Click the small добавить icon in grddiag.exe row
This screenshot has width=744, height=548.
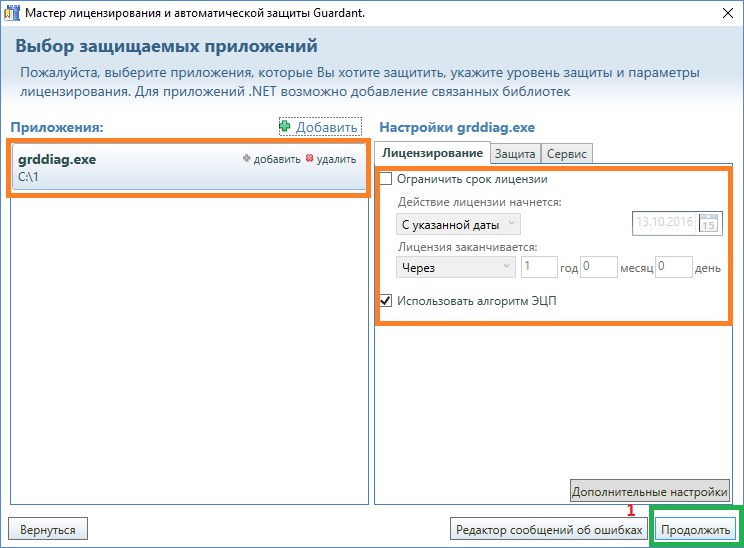click(x=247, y=159)
